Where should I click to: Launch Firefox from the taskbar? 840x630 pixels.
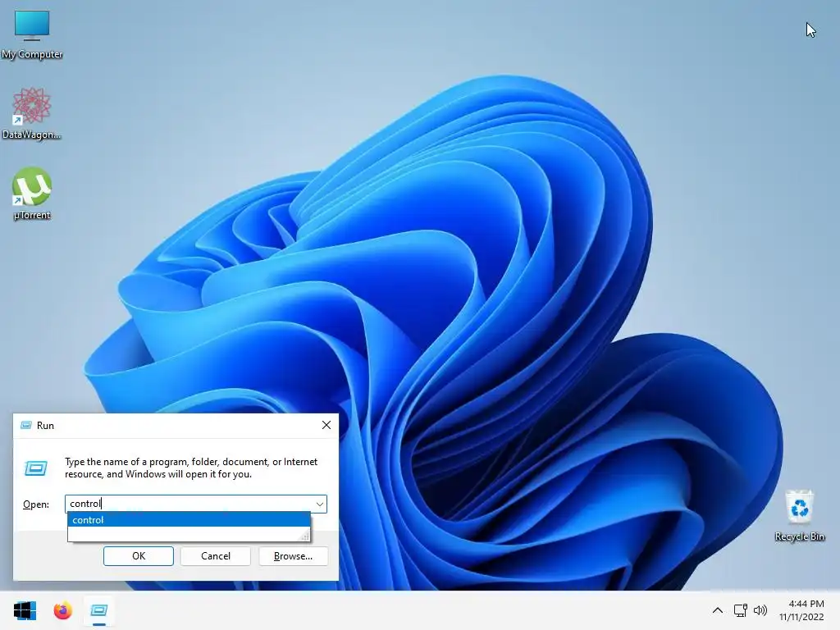pyautogui.click(x=62, y=610)
